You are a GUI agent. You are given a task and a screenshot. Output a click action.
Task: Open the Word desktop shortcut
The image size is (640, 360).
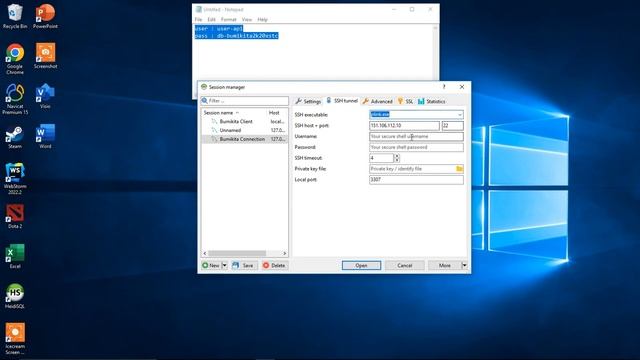click(45, 136)
